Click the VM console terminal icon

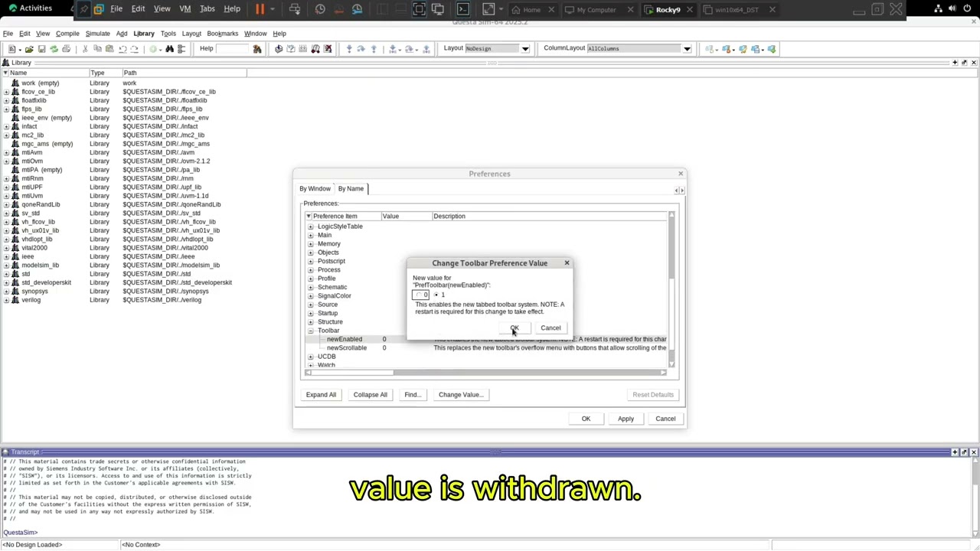462,9
